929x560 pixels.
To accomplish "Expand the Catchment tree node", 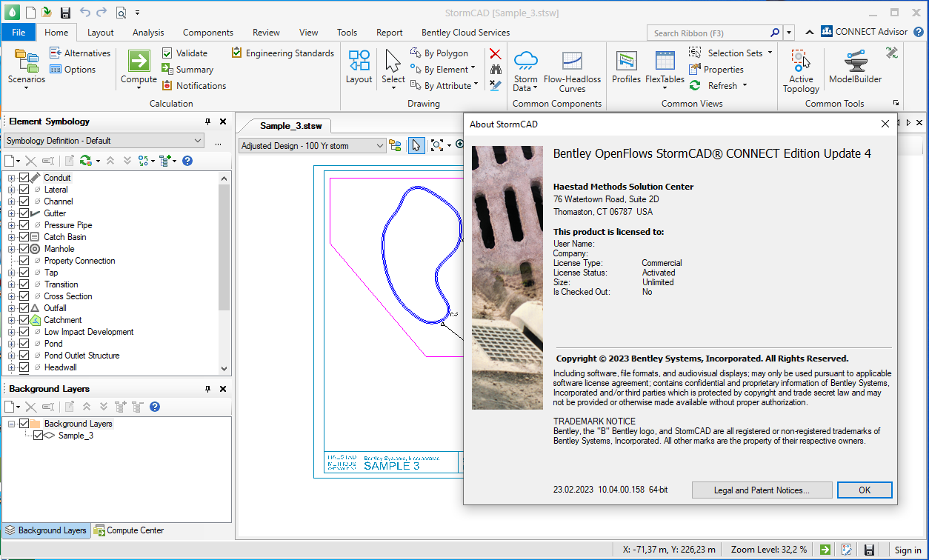I will 11,320.
